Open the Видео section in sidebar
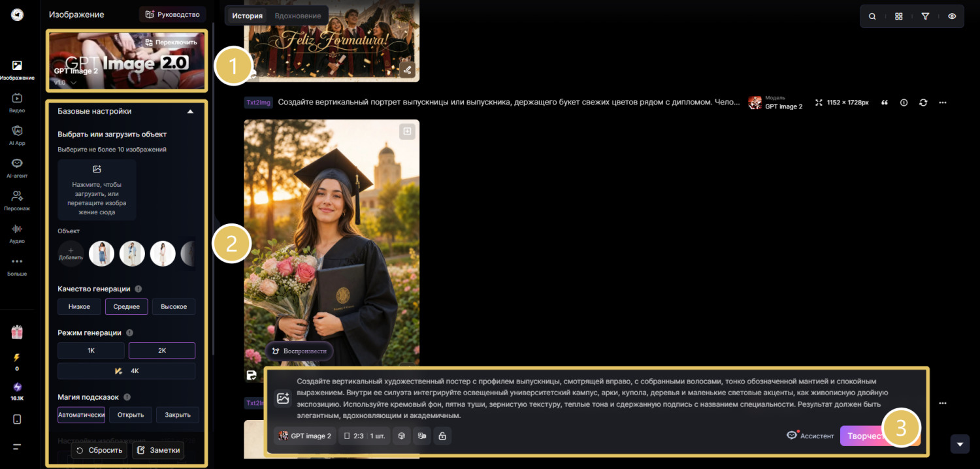980x469 pixels. tap(17, 103)
